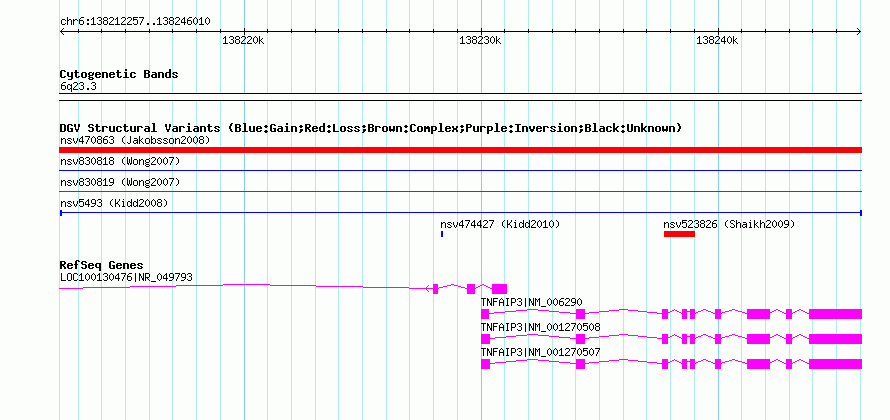Open TNFAIP3|NM_001270507 transcript label
The image size is (890, 420).
point(540,352)
